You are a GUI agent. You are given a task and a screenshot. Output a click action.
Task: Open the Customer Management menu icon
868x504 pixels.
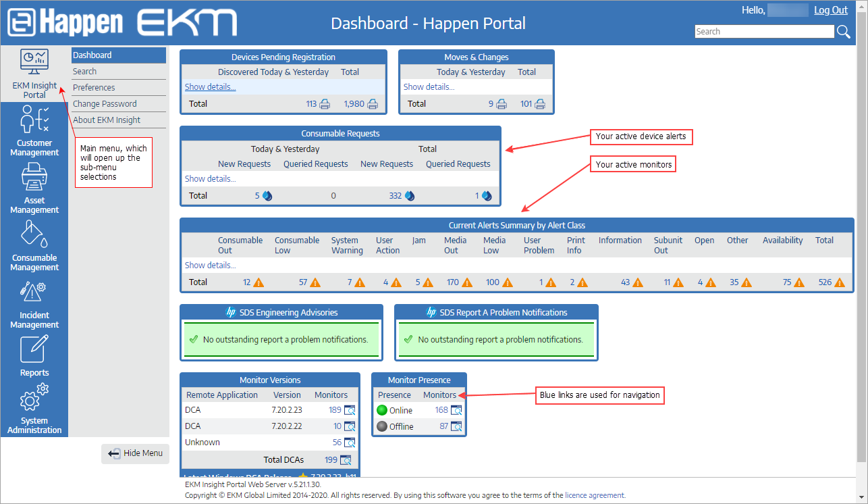(34, 120)
